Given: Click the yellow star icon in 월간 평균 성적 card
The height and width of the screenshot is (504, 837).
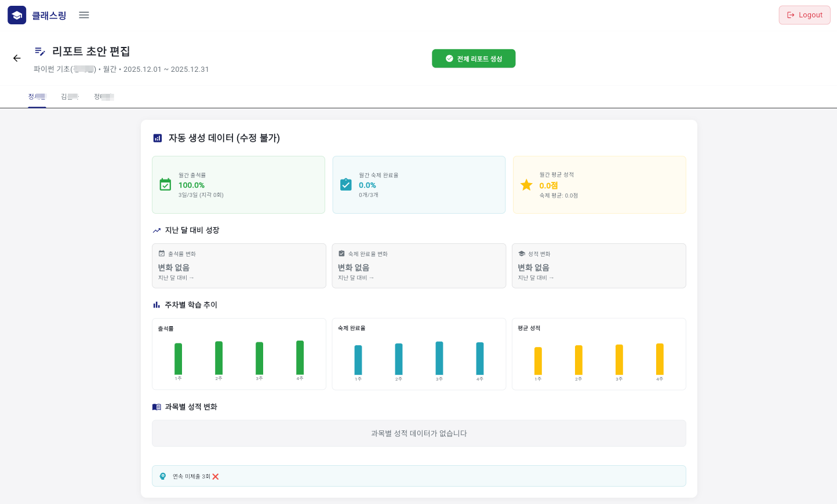Looking at the screenshot, I should coord(526,185).
